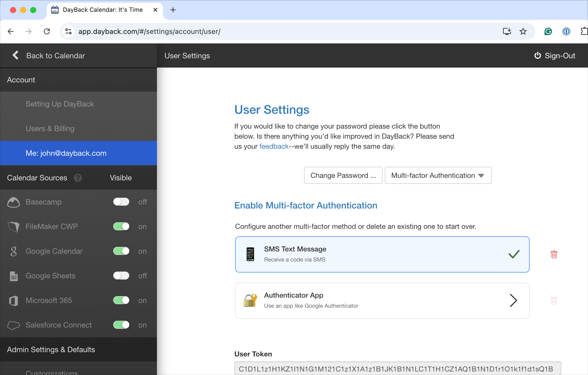Open Users & Billing settings
The image size is (588, 375).
tap(50, 129)
